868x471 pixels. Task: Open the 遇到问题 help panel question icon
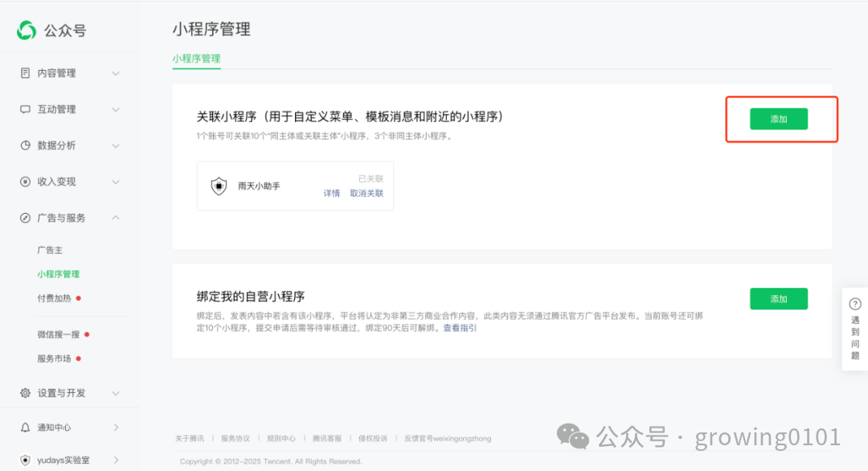click(x=854, y=302)
